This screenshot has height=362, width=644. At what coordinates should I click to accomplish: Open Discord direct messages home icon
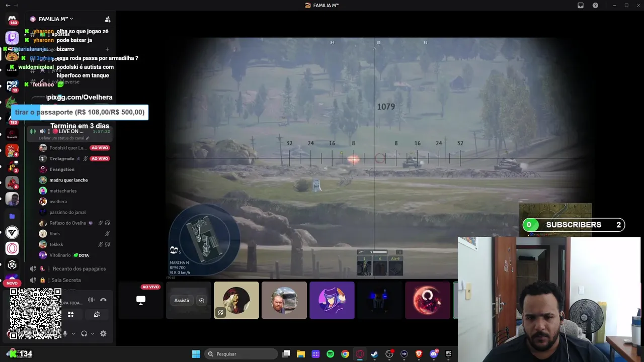point(12,20)
